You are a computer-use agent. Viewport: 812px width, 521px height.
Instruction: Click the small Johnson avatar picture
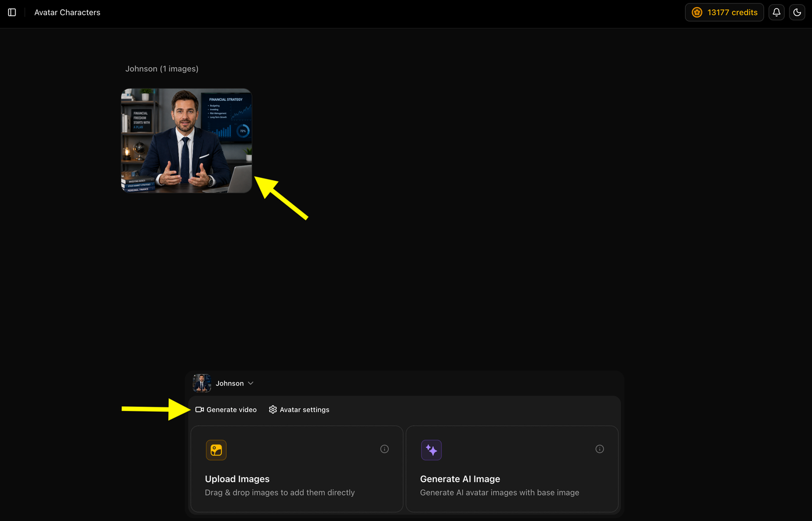pos(202,383)
